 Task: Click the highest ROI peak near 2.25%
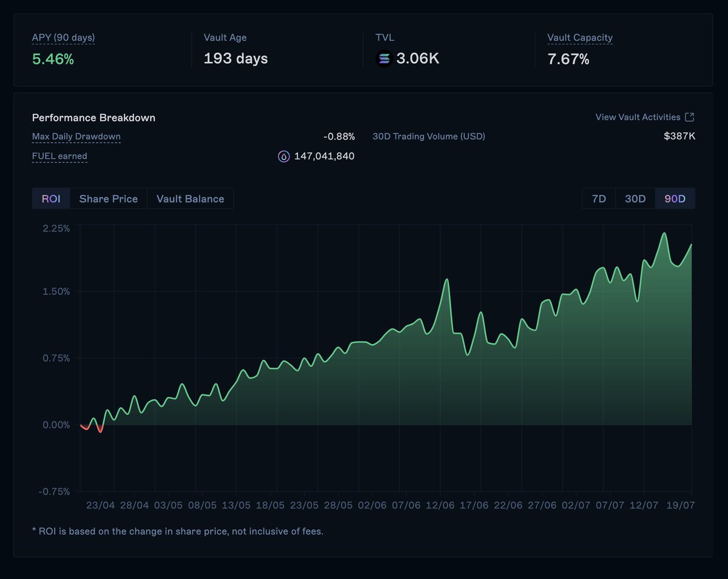pos(665,234)
